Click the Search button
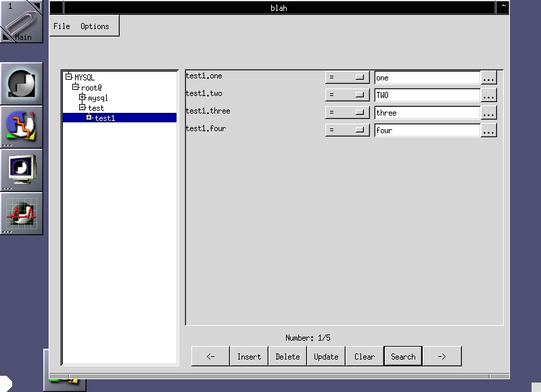The width and height of the screenshot is (541, 392). pos(403,356)
